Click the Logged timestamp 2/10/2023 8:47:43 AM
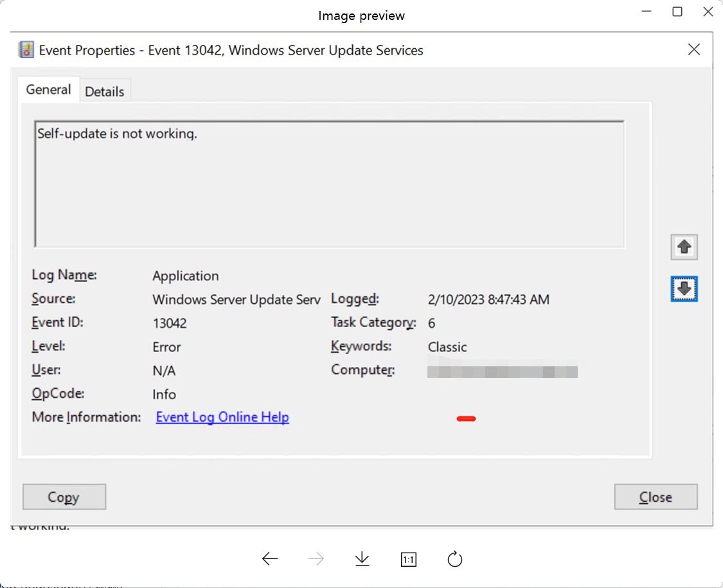The image size is (723, 588). coord(488,299)
